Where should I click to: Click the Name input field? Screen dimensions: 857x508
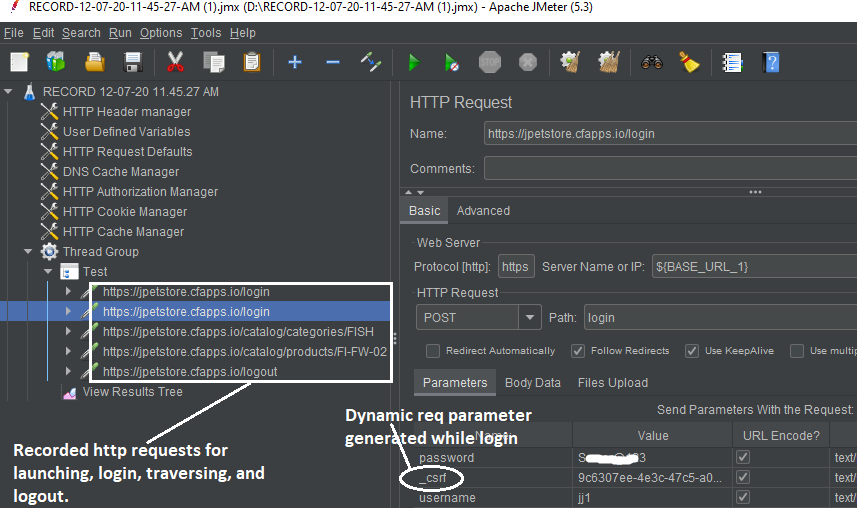(670, 133)
